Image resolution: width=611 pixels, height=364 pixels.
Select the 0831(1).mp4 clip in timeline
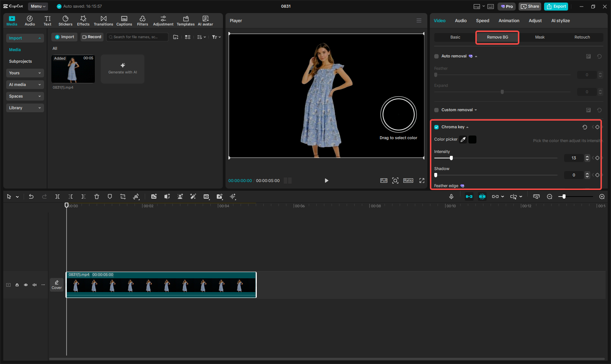pyautogui.click(x=161, y=285)
